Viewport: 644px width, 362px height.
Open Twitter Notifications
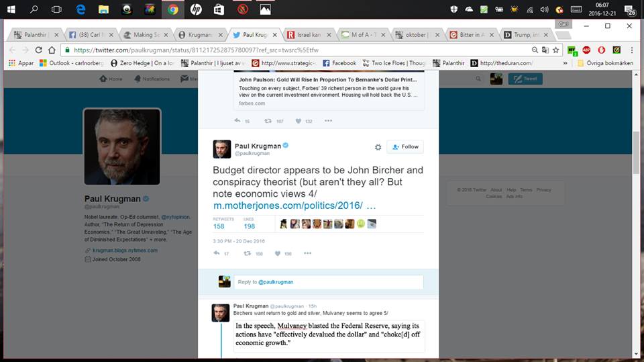[152, 79]
